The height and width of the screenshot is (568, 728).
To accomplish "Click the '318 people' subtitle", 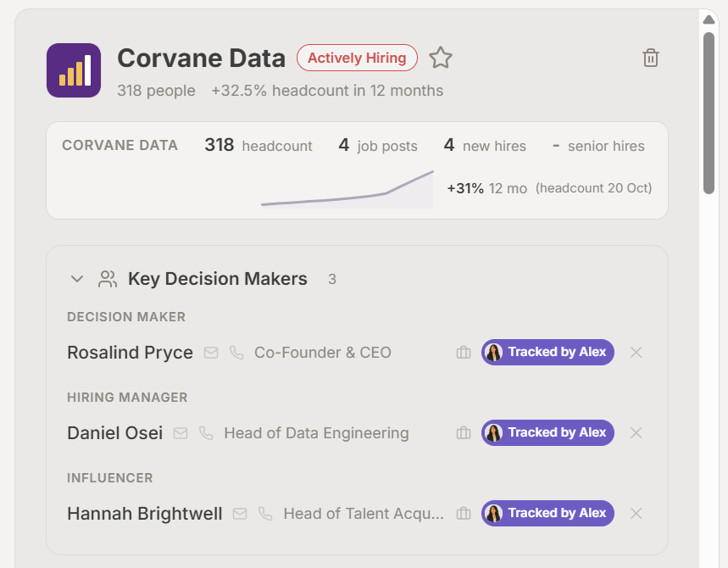I will pyautogui.click(x=156, y=91).
